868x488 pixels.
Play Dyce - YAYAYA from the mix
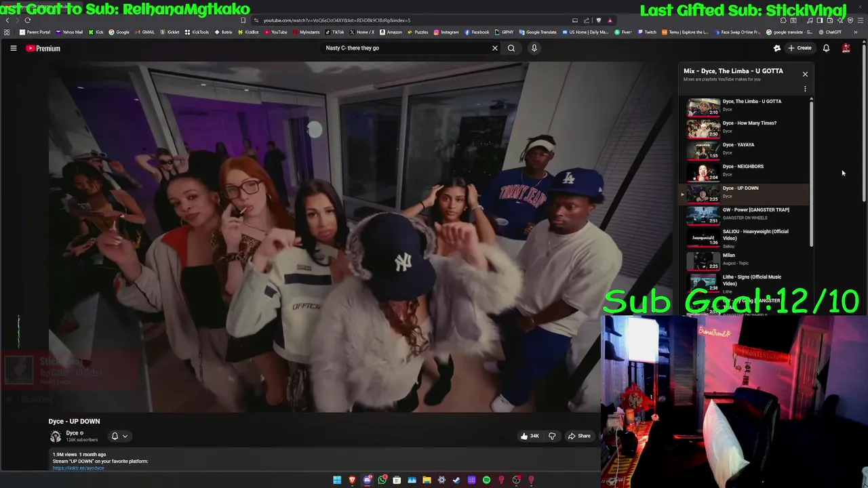[745, 150]
